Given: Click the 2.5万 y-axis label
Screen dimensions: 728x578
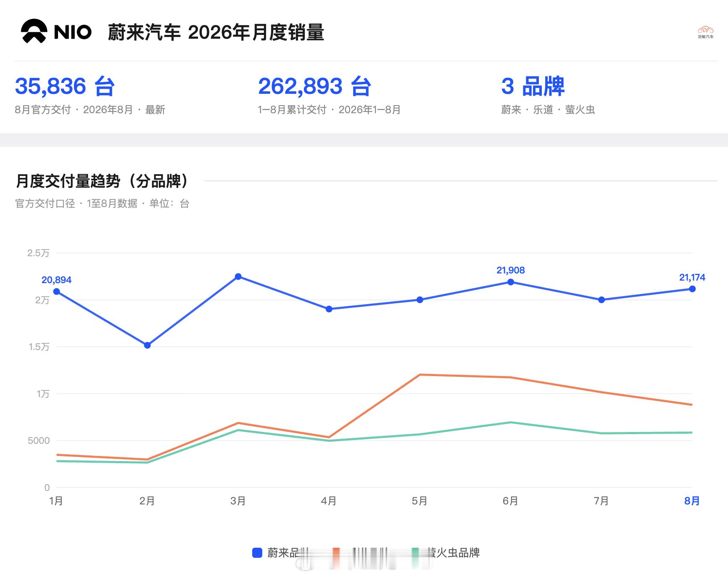Looking at the screenshot, I should (x=38, y=253).
